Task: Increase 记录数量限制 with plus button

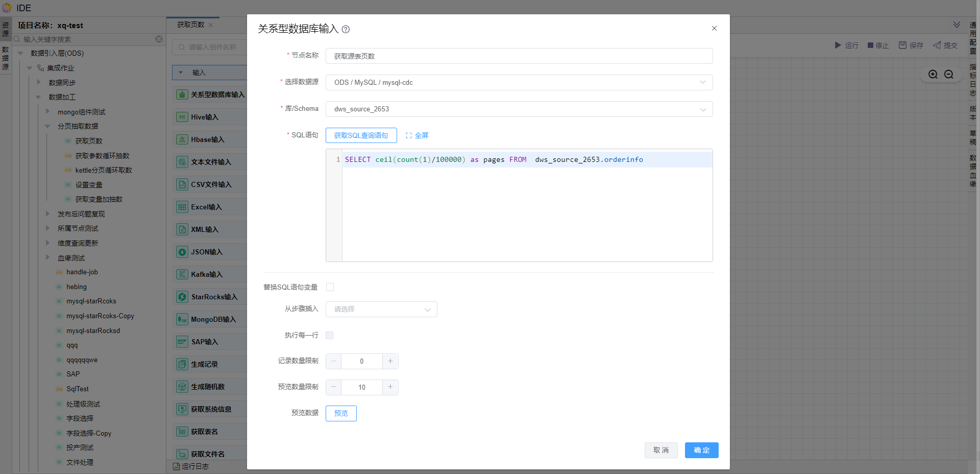Action: [x=390, y=361]
